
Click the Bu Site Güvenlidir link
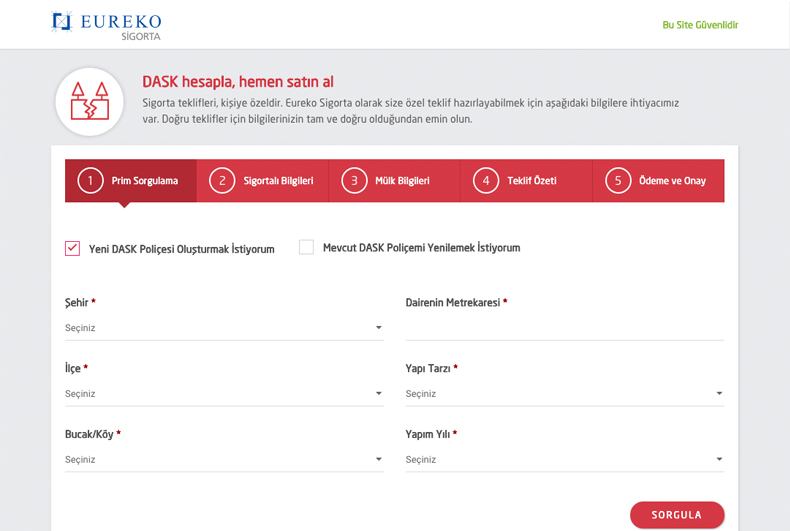[700, 25]
